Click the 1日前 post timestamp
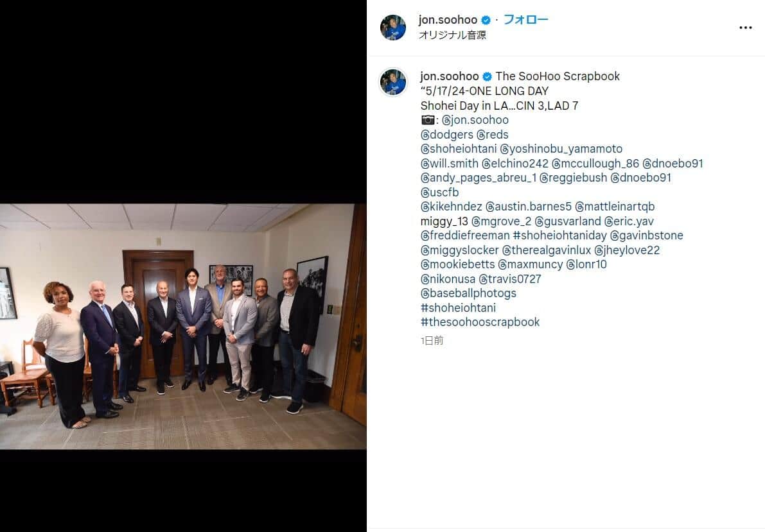The height and width of the screenshot is (532, 765). pos(432,341)
